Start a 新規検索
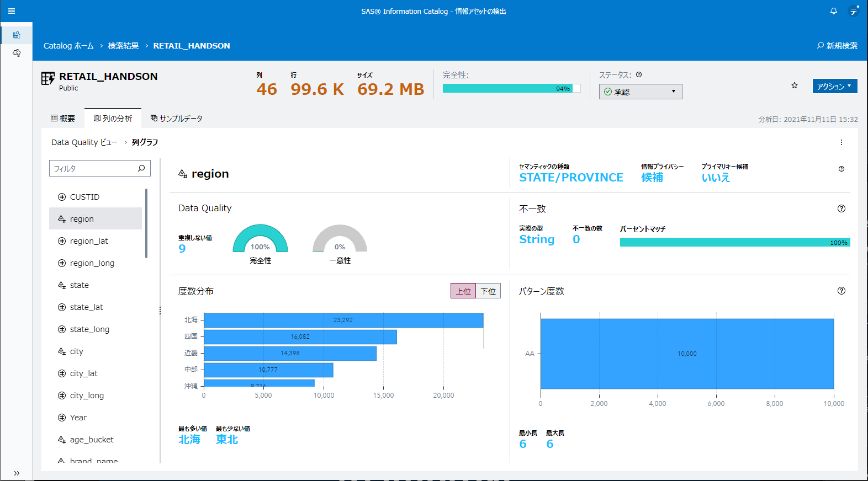The width and height of the screenshot is (868, 481). [x=837, y=46]
